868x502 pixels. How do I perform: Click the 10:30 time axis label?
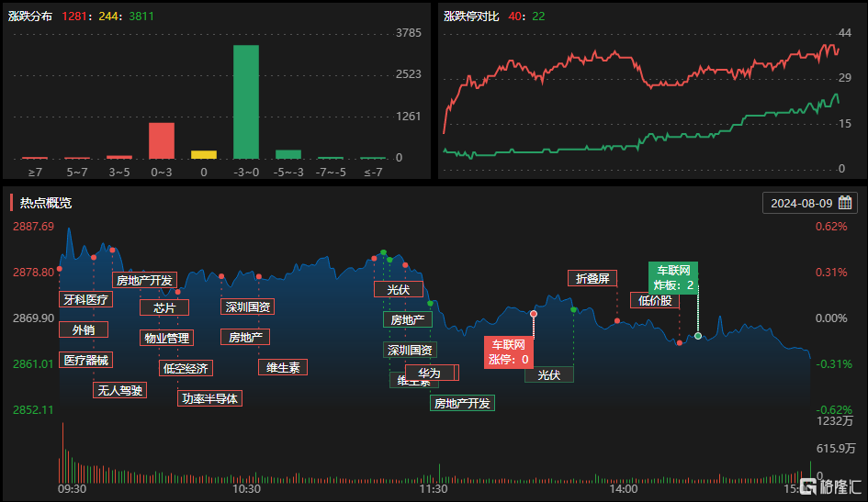coord(246,489)
